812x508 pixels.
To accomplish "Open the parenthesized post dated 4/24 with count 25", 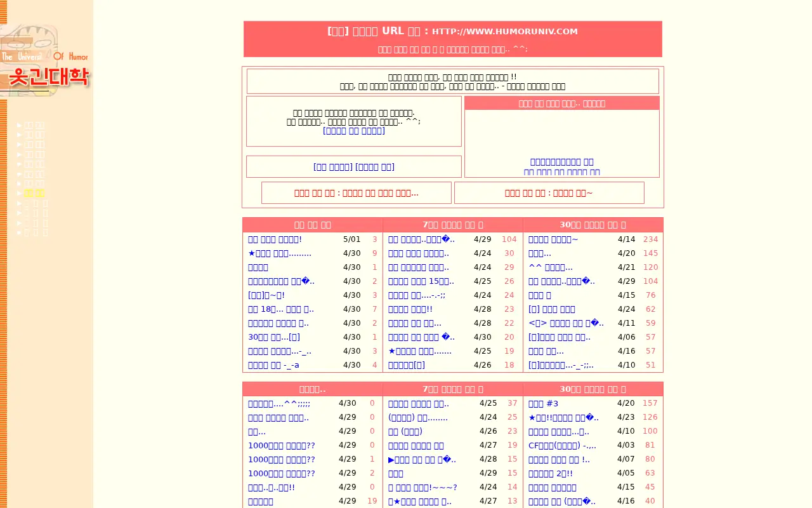I will 418,417.
